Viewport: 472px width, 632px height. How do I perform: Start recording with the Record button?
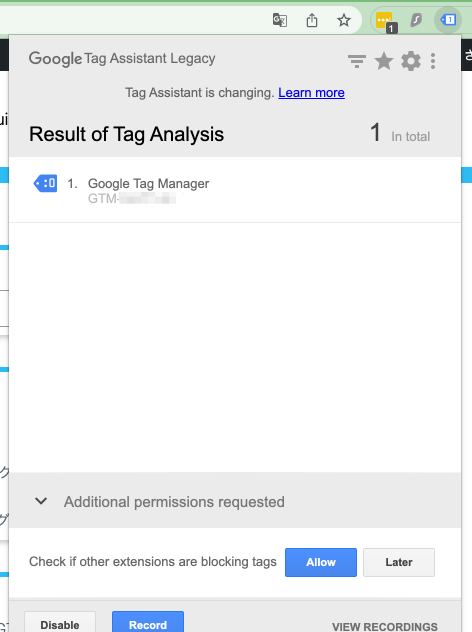[148, 623]
